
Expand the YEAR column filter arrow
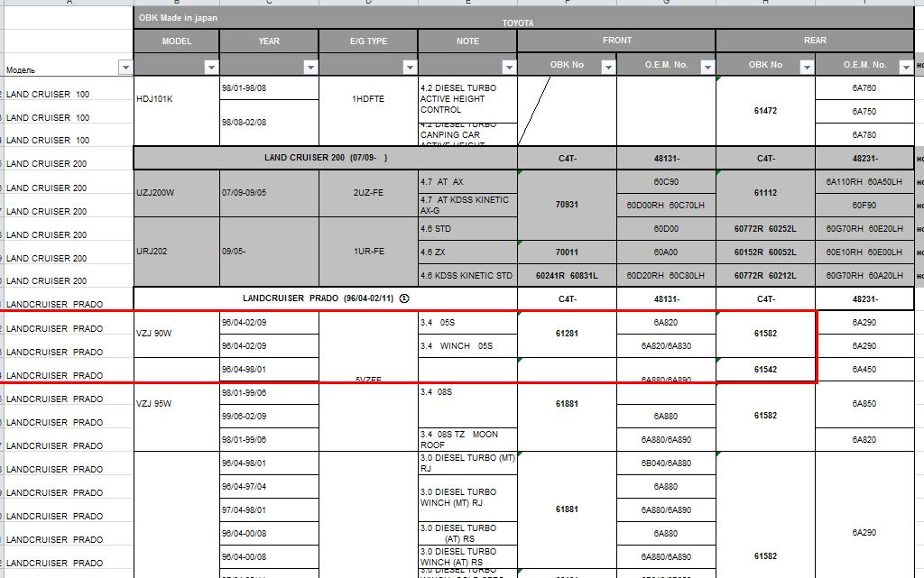(x=310, y=67)
